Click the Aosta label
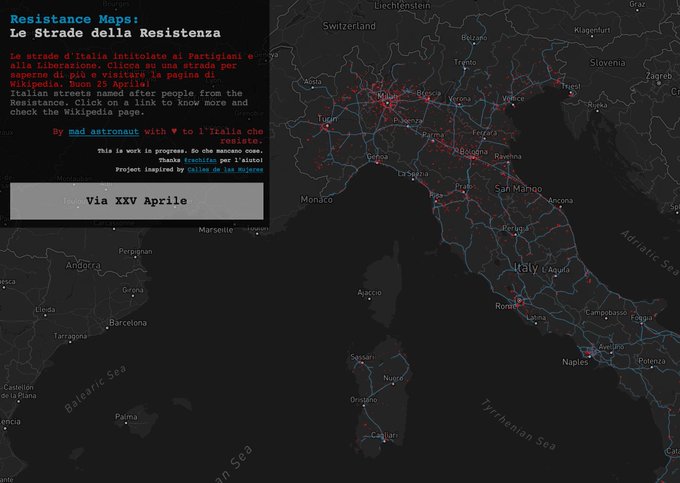Viewport: 680px width, 483px height. [x=313, y=82]
